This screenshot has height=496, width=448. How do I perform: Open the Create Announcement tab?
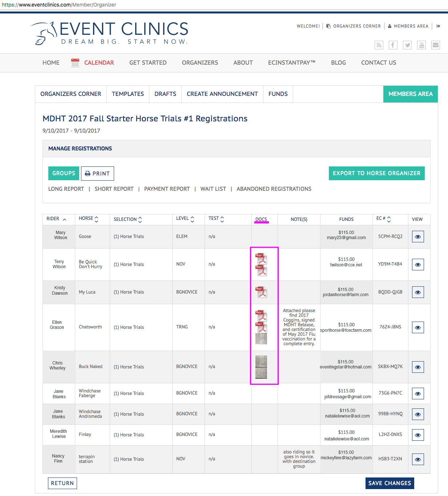point(222,94)
